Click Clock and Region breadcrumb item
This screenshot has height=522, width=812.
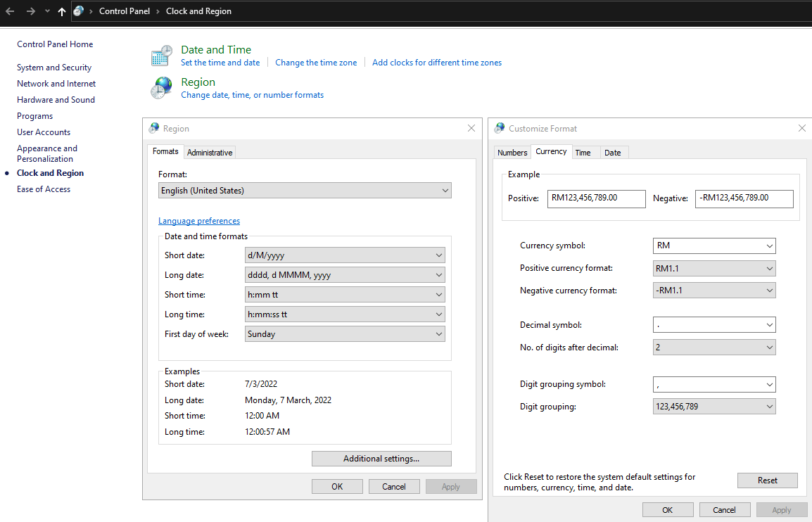point(198,11)
